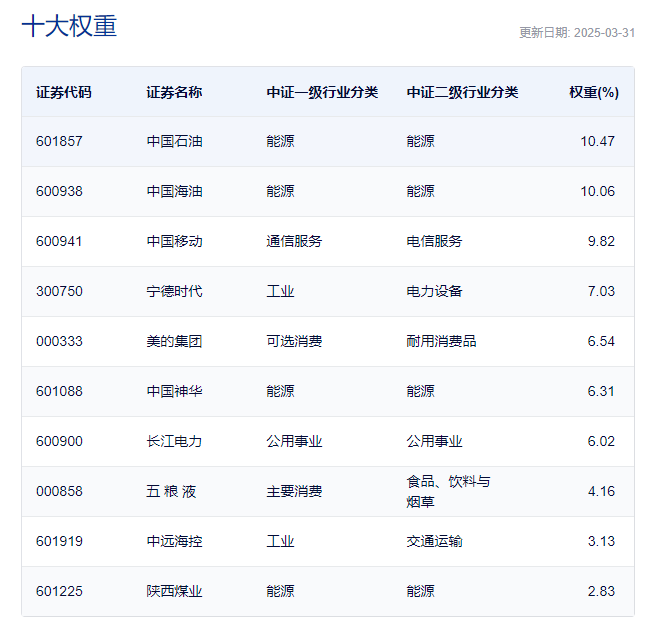Click weight value 10.47
Image resolution: width=654 pixels, height=627 pixels.
pos(597,141)
